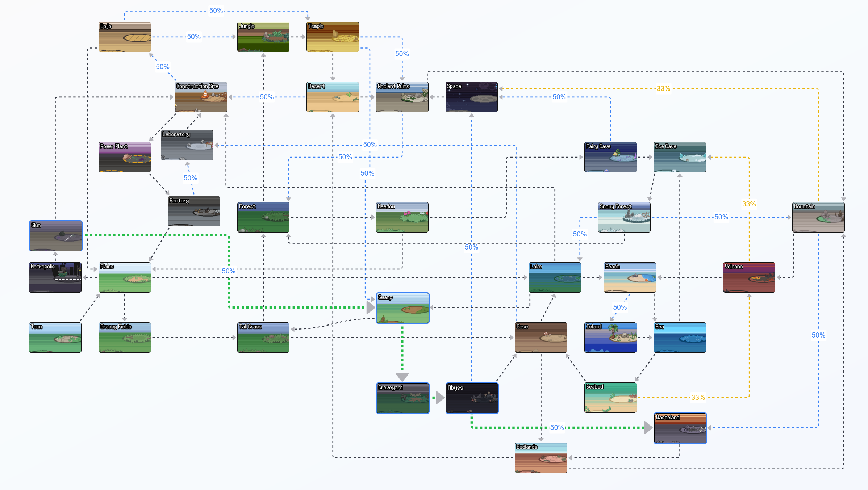Viewport: 868px width, 490px height.
Task: Click the Ancient Ruins node
Action: point(402,97)
